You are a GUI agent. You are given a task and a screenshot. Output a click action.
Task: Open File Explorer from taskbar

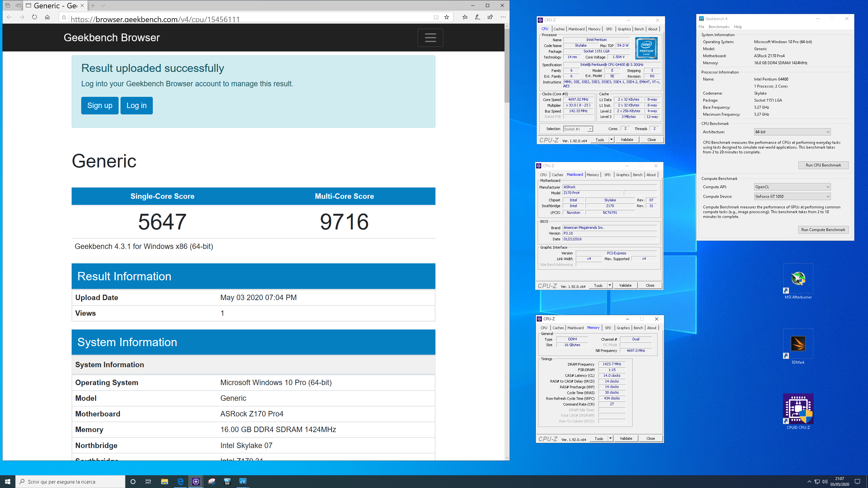164,481
